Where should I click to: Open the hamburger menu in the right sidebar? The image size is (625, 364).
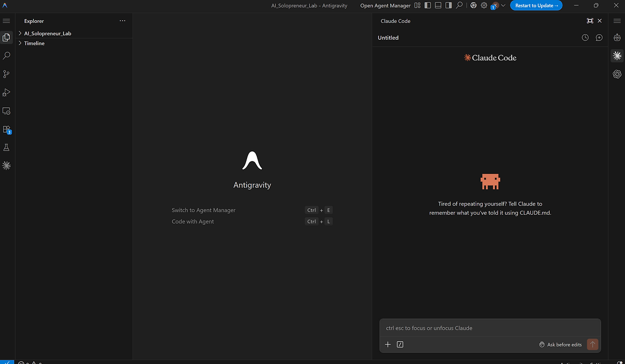[617, 21]
